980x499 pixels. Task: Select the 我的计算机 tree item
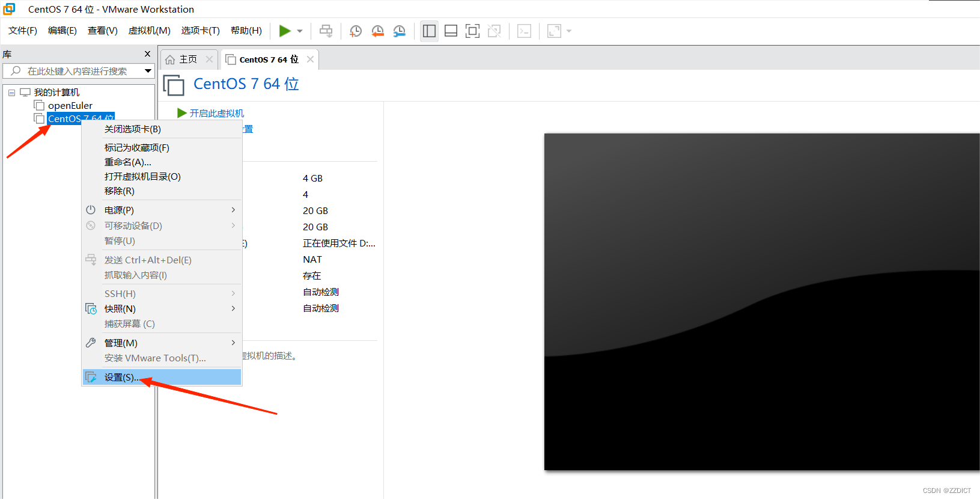[x=56, y=93]
